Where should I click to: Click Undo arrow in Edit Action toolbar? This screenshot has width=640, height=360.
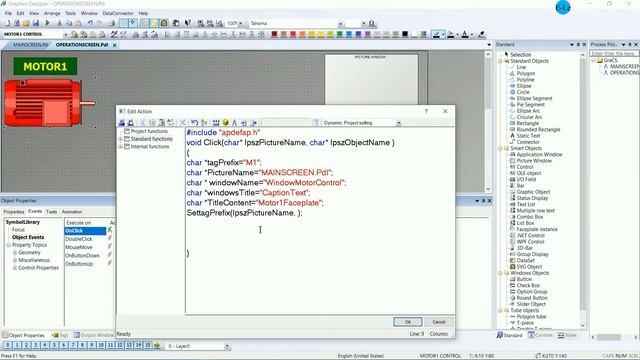(195, 122)
